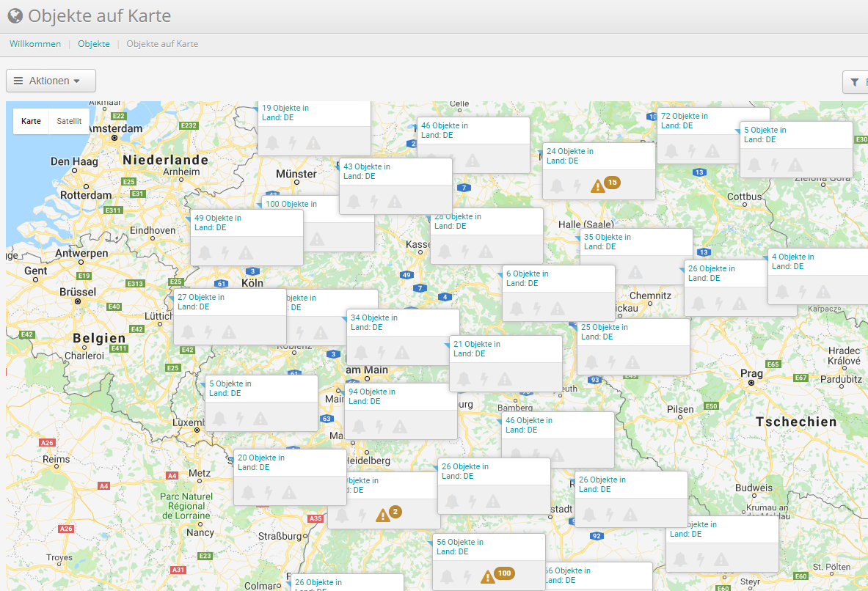
Task: Click lightning icon on 19 Objekte card
Action: (x=292, y=143)
